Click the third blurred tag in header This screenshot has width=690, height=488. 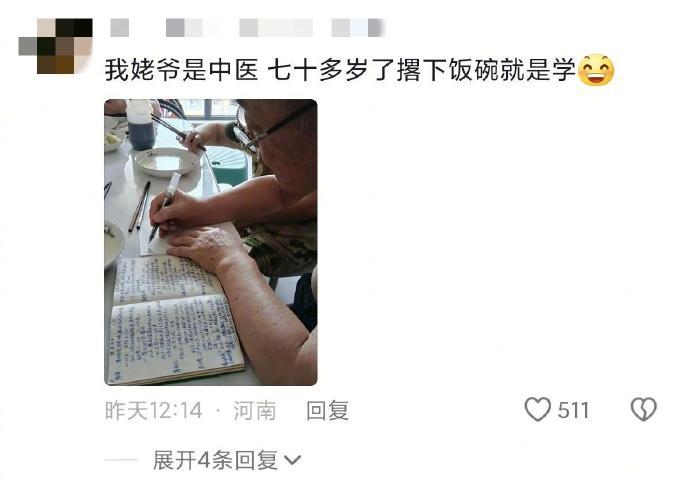[x=276, y=28]
